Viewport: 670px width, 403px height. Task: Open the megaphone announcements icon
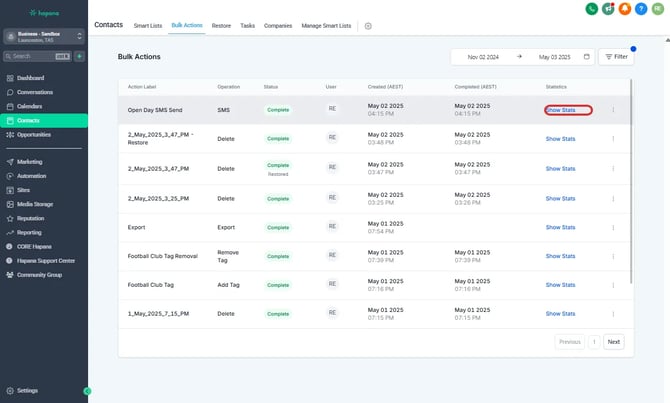pos(608,9)
